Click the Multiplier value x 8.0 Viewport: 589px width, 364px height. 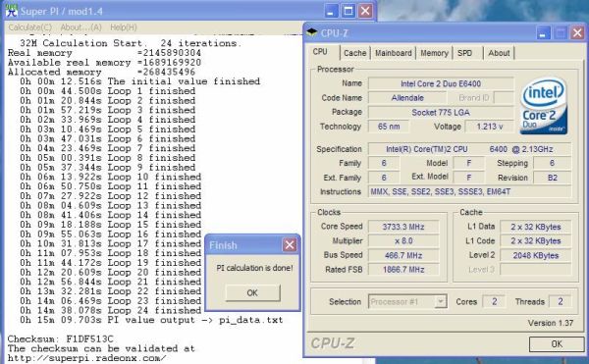(x=403, y=241)
